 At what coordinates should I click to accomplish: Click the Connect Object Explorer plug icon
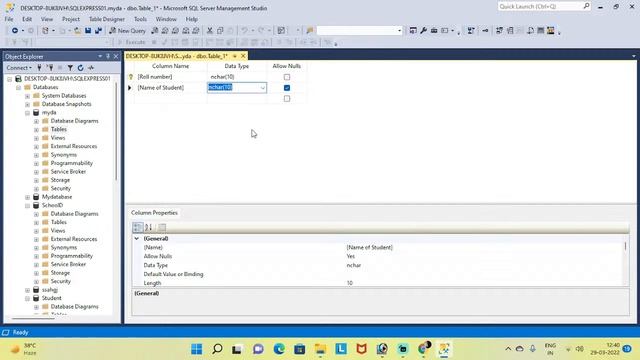coord(40,68)
